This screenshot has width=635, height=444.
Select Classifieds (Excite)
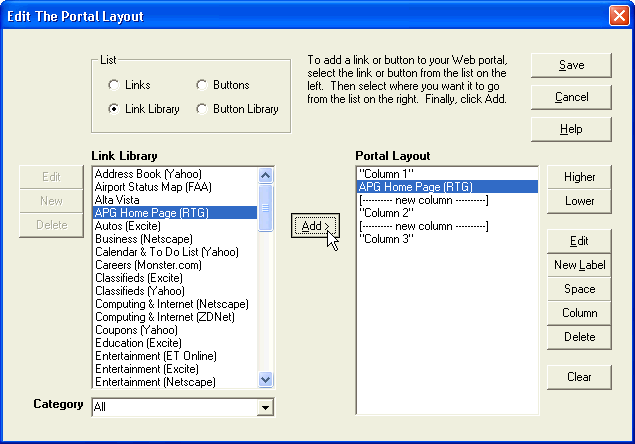click(175, 278)
